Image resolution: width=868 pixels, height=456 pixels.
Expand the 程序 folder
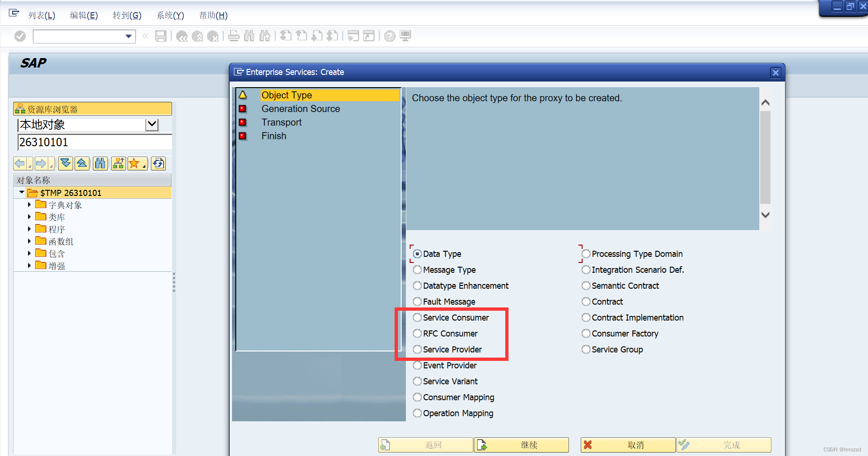29,229
